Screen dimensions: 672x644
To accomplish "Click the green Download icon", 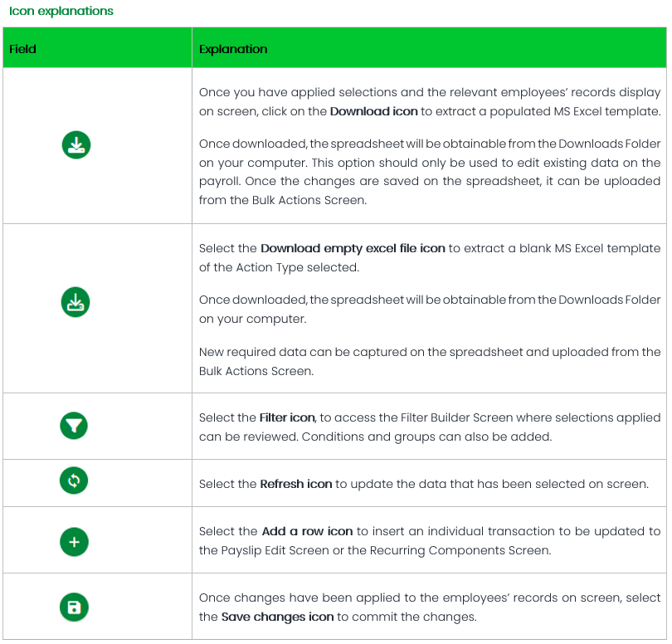I will (x=76, y=145).
